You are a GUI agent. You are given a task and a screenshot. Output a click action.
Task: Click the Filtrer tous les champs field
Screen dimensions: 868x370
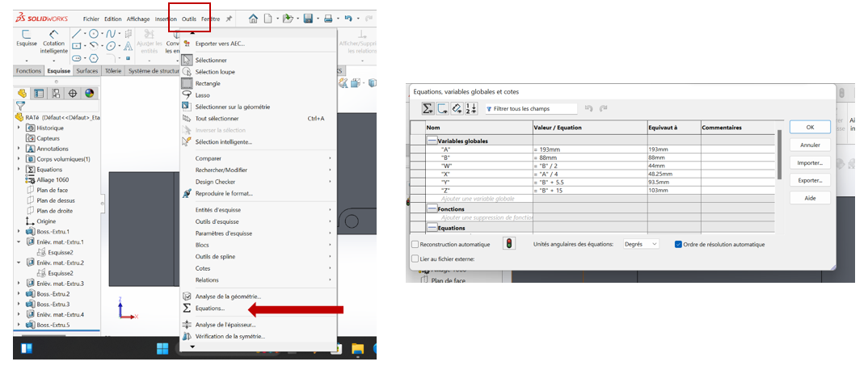pos(532,108)
